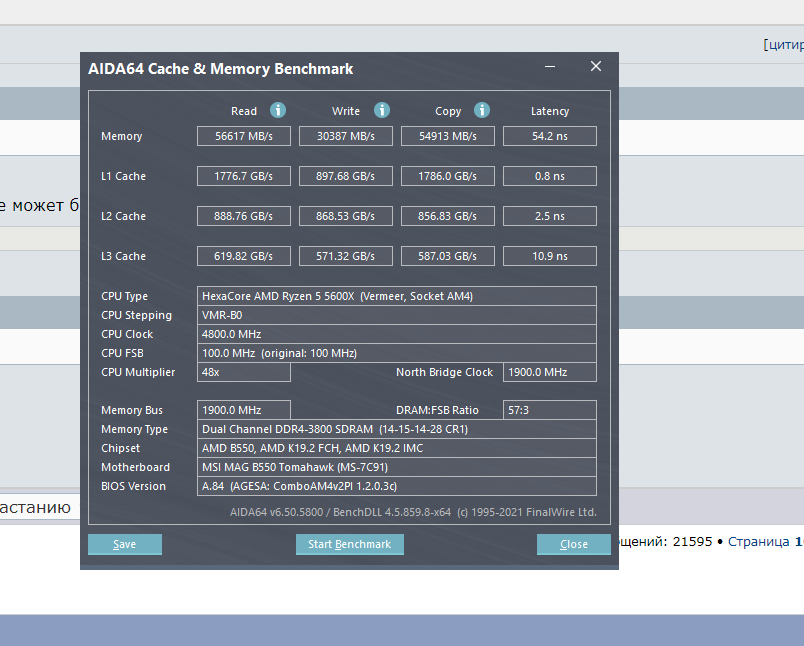Image resolution: width=804 pixels, height=646 pixels.
Task: Click the Memory Type field DDR4-3800 SDRAM
Action: coord(397,429)
